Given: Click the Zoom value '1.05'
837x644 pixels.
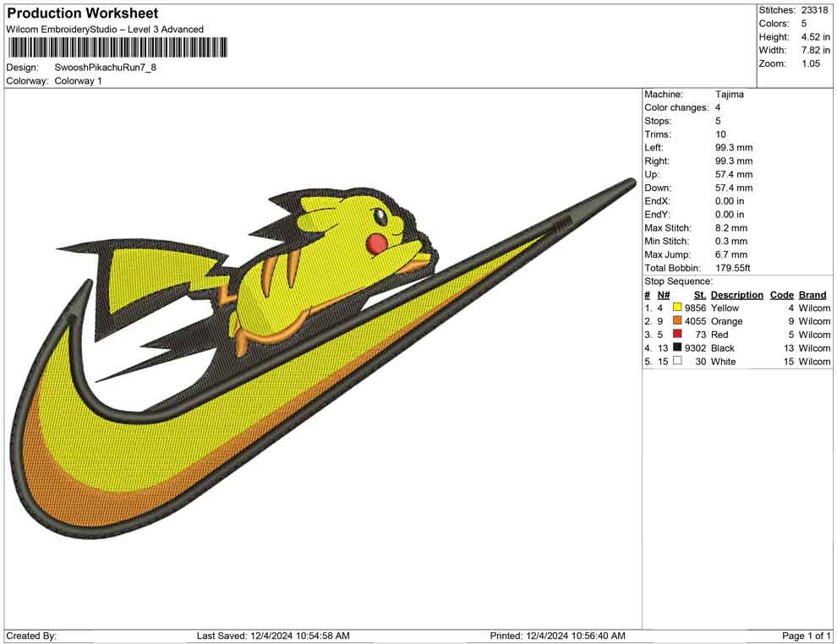Looking at the screenshot, I should (x=810, y=63).
